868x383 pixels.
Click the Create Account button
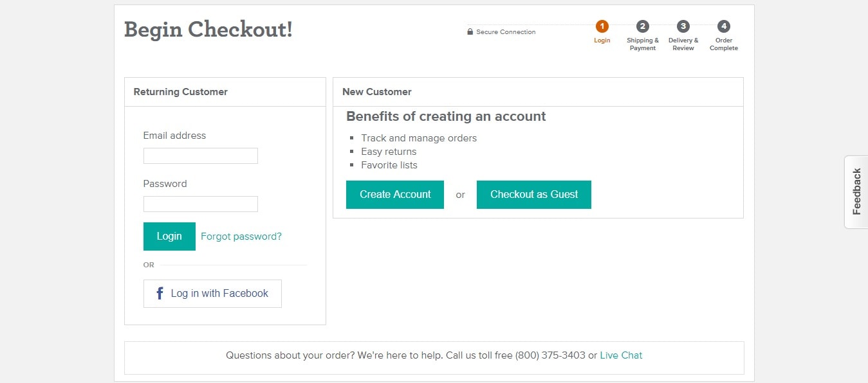(x=395, y=195)
